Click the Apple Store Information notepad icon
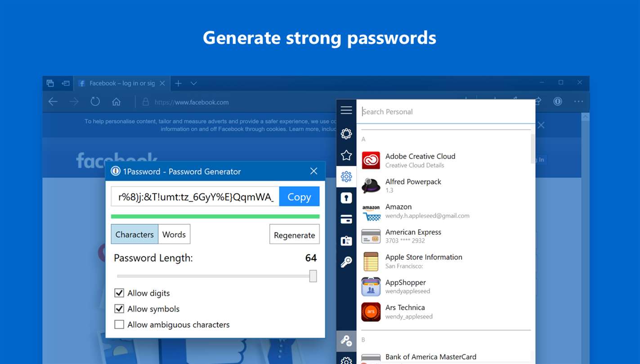640x364 pixels. 371,261
